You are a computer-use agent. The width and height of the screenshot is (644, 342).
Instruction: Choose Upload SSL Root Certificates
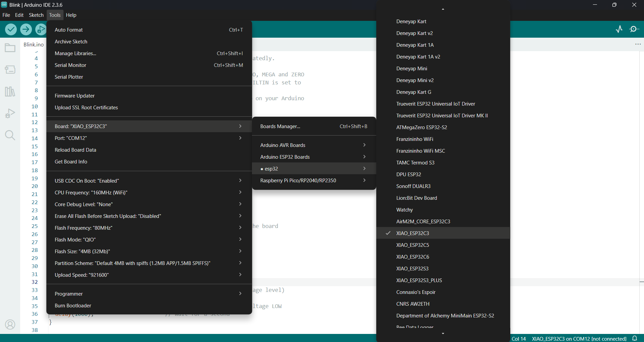tap(149, 107)
